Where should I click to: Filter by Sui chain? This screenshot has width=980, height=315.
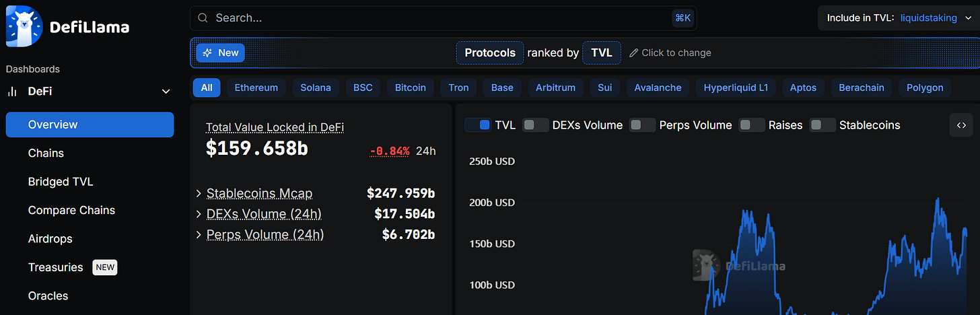(605, 87)
